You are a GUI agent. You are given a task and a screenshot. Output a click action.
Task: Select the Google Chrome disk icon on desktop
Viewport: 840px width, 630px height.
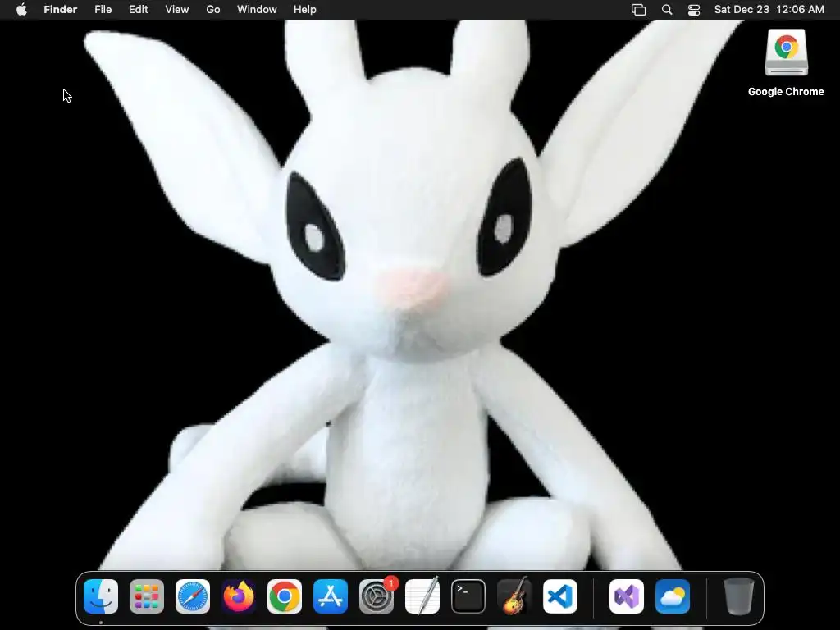tap(786, 52)
